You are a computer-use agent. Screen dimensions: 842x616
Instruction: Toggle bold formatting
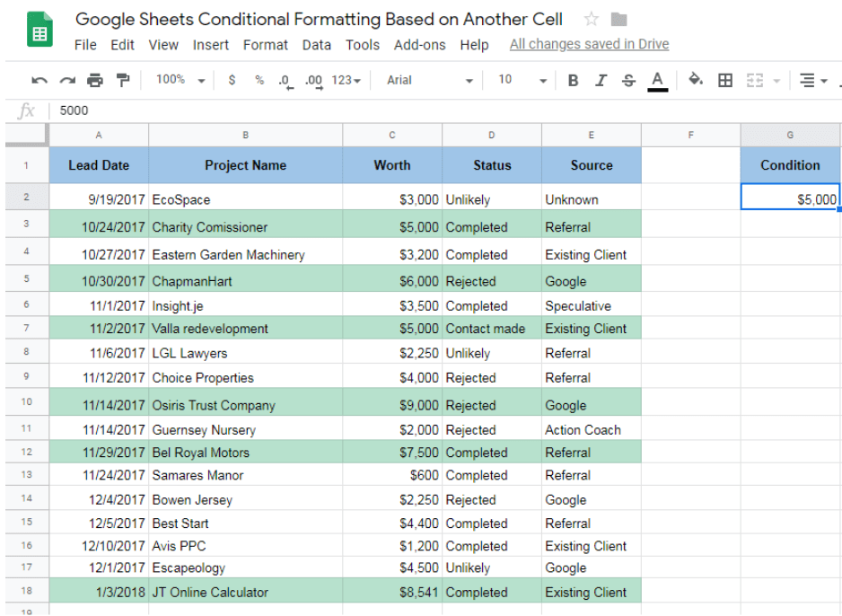[573, 81]
